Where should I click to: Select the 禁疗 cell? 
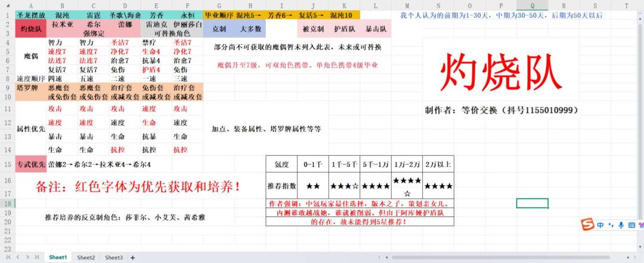pyautogui.click(x=156, y=43)
